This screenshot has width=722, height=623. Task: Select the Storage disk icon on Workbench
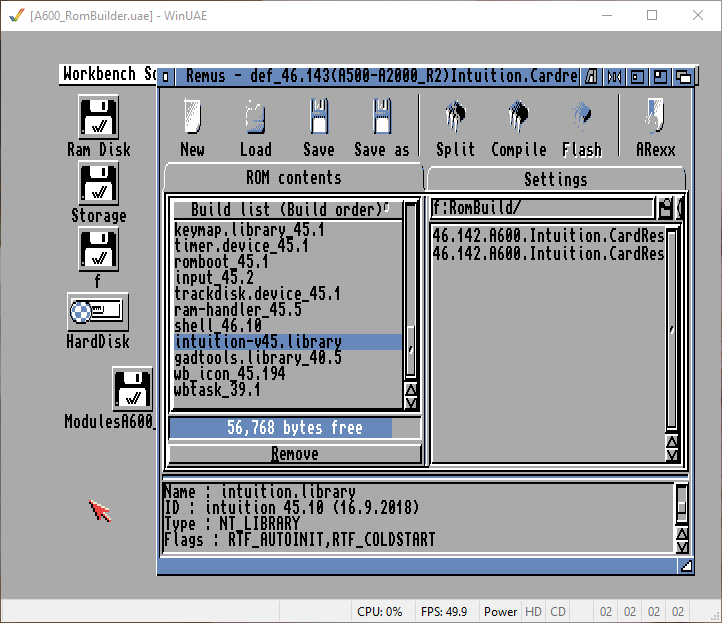point(99,183)
